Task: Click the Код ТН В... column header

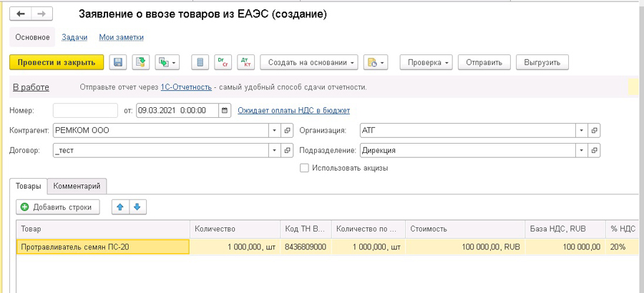Action: pyautogui.click(x=306, y=229)
